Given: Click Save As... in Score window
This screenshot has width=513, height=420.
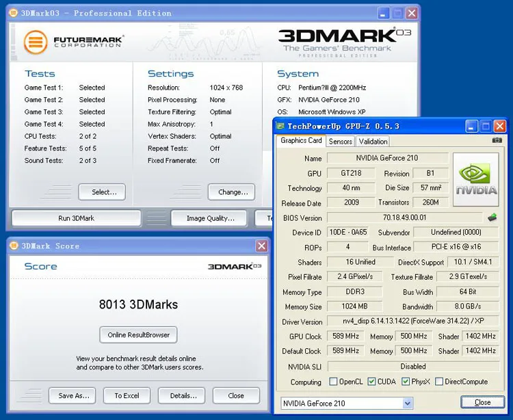Looking at the screenshot, I should click(x=73, y=396).
